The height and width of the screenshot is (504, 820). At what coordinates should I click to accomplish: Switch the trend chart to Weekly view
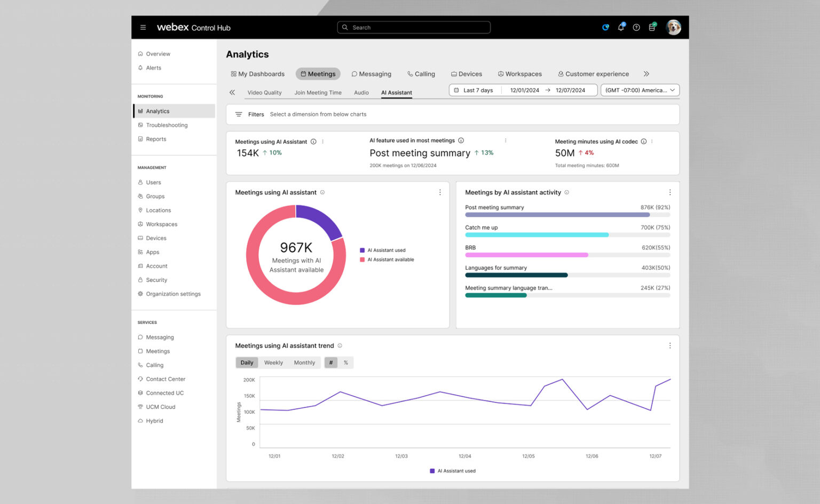(x=273, y=363)
